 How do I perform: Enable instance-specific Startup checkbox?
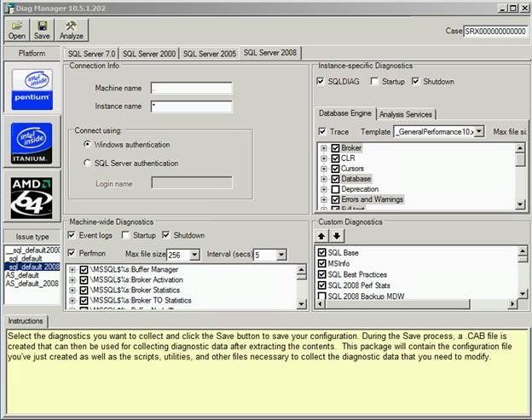point(374,81)
